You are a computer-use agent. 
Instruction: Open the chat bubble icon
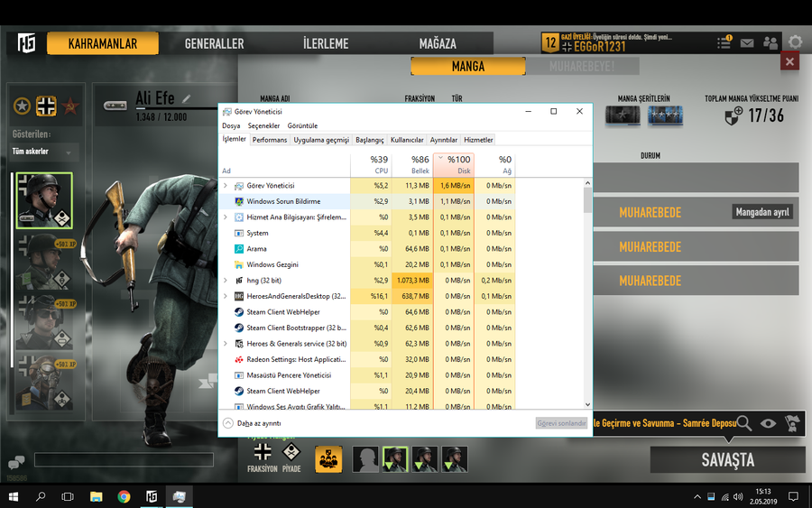point(16,461)
